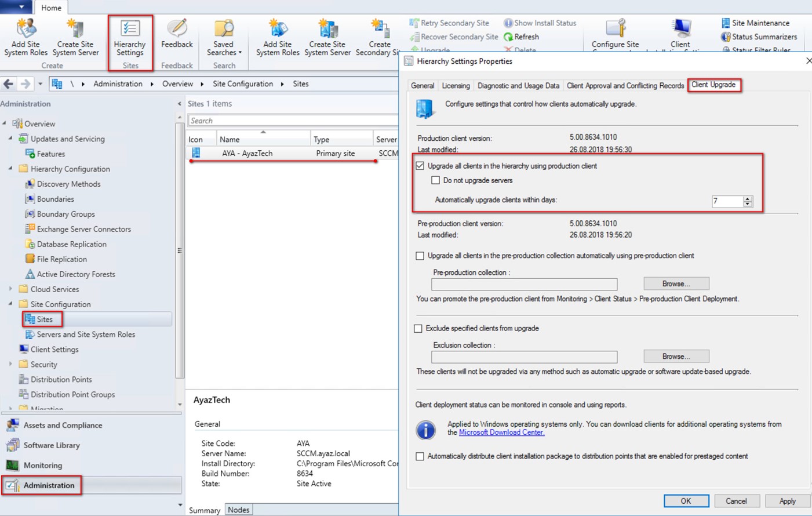Switch to the Nodes tab
Viewport: 812px width, 516px height.
tap(238, 510)
